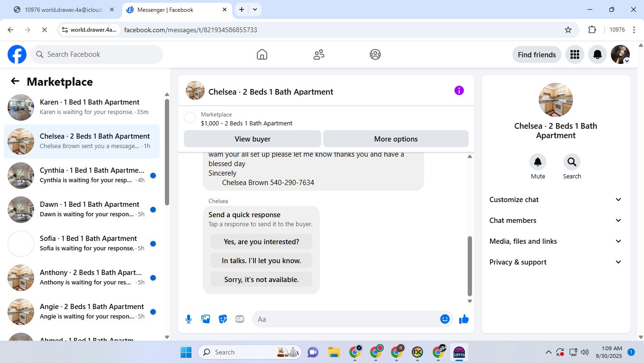Open a new browser tab
This screenshot has width=644, height=363.
[242, 9]
